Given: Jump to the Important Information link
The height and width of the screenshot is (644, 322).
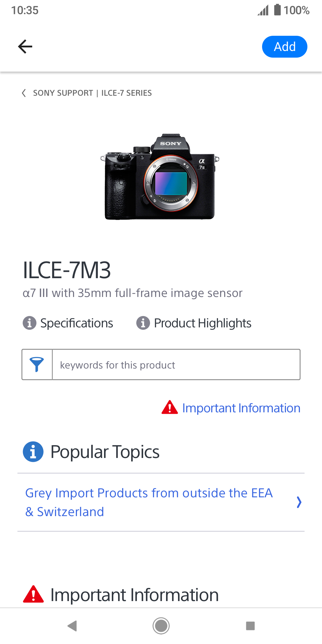Looking at the screenshot, I should tap(241, 408).
